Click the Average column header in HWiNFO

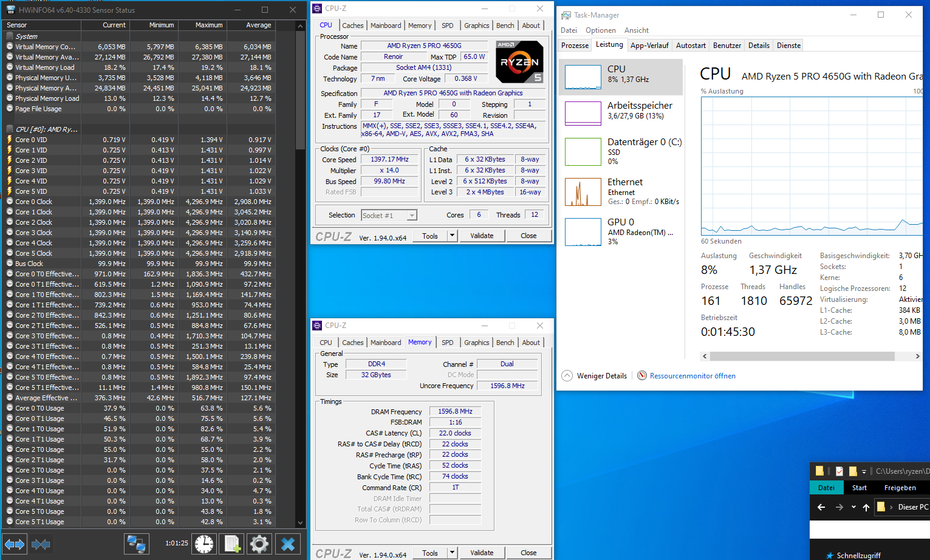click(251, 25)
